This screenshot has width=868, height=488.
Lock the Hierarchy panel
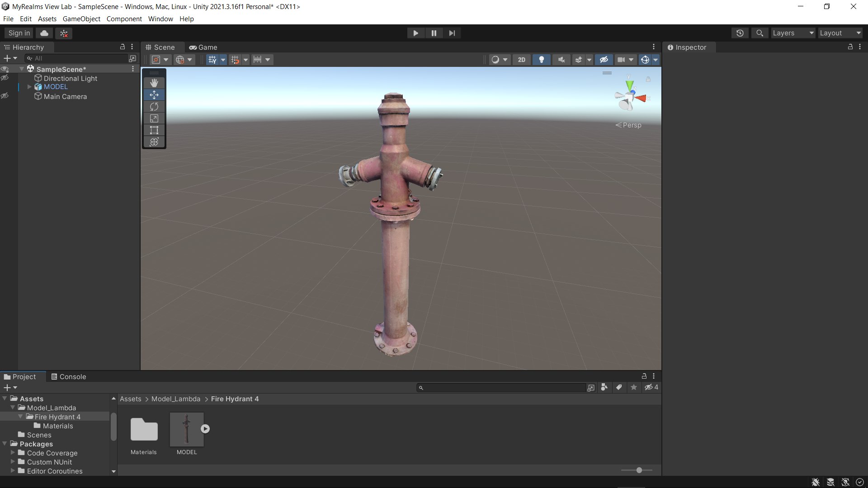click(x=122, y=47)
